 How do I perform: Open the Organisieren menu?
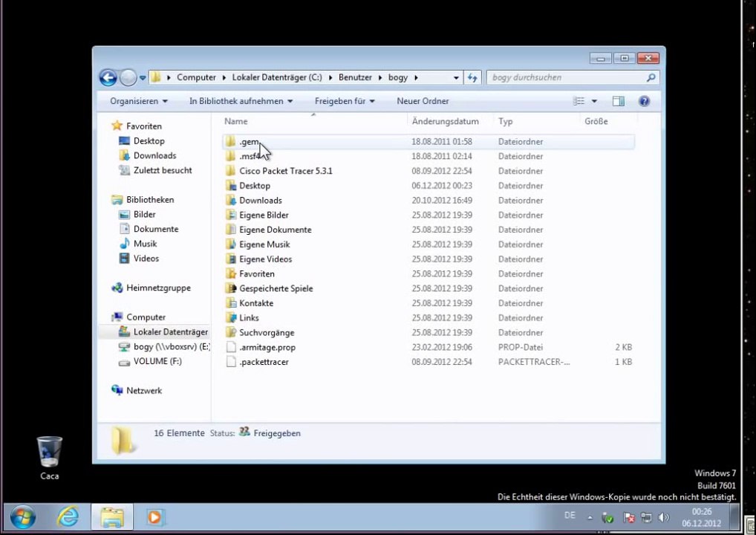click(138, 101)
